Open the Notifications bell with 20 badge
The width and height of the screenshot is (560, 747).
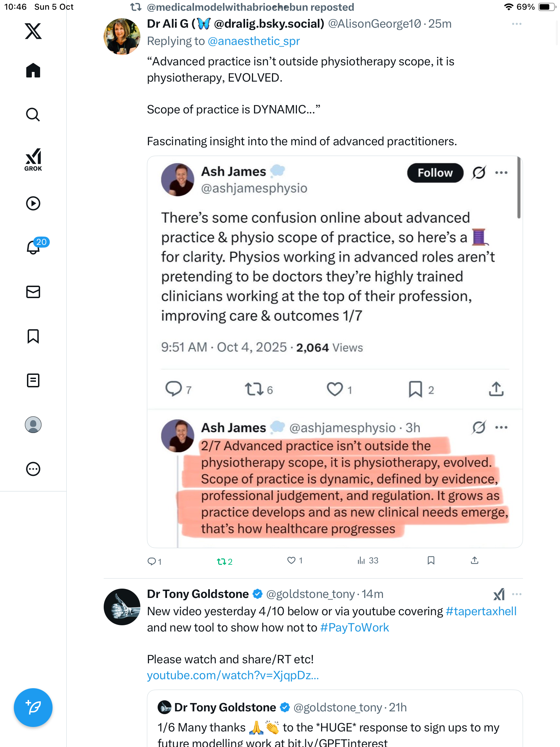33,248
